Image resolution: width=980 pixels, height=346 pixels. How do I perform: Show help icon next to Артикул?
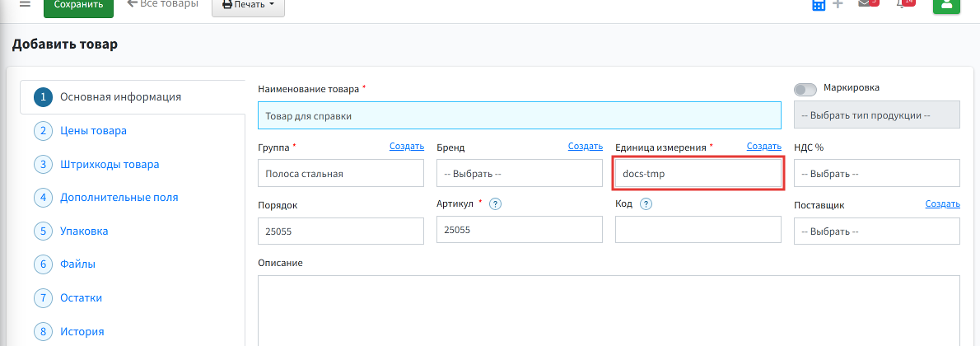(x=495, y=203)
